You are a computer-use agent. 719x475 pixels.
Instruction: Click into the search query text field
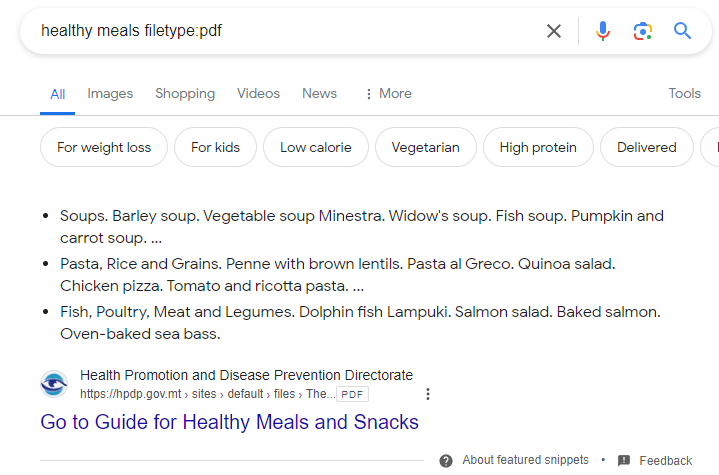tap(280, 31)
